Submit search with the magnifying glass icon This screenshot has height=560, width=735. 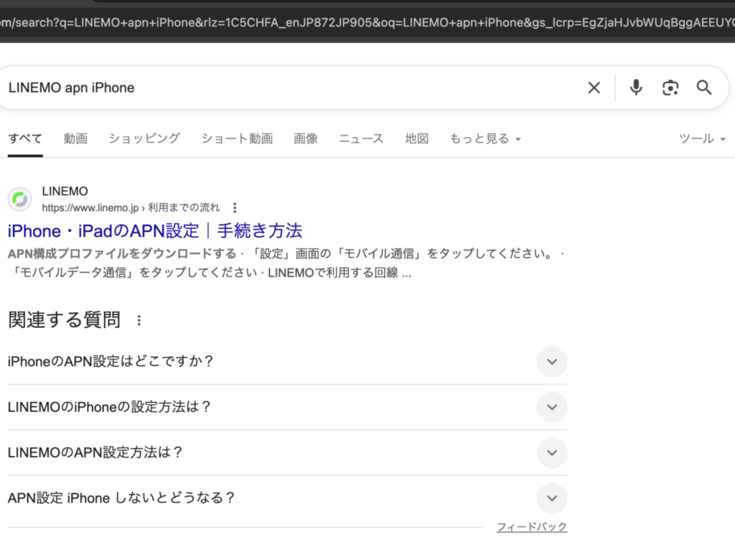pos(704,88)
